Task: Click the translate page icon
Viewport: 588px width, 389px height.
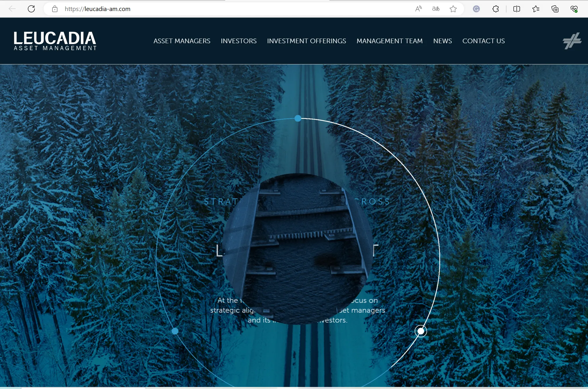Action: pyautogui.click(x=435, y=9)
